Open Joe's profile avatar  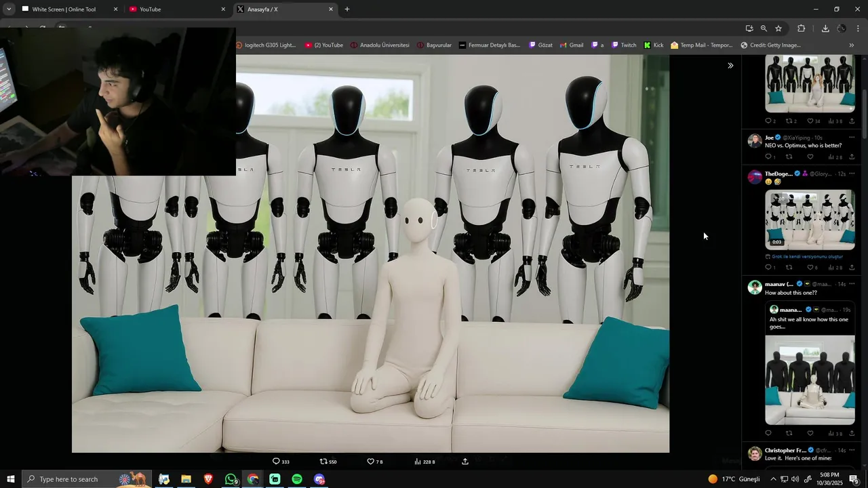click(755, 141)
